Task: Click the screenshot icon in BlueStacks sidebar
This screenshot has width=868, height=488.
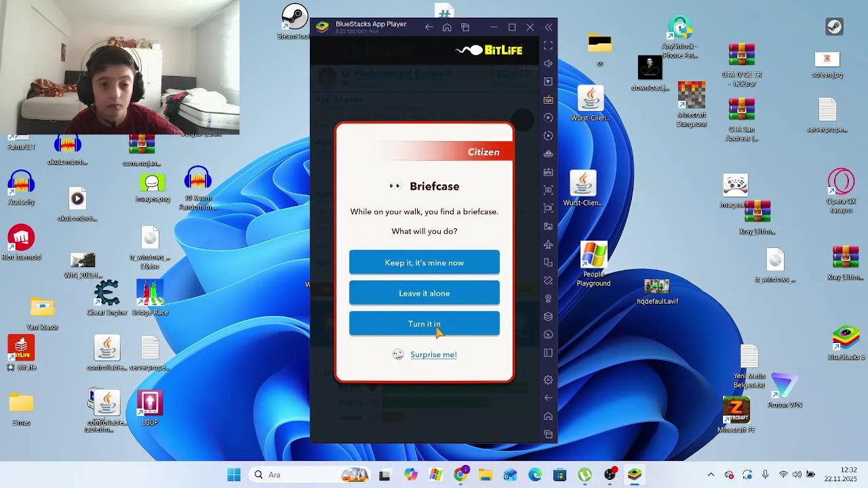Action: (549, 190)
